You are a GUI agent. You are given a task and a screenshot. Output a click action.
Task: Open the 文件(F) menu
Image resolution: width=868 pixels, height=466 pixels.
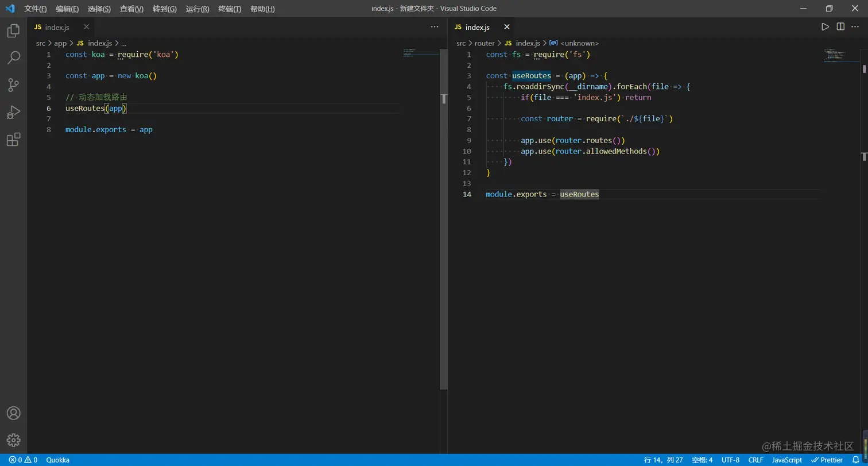(36, 9)
